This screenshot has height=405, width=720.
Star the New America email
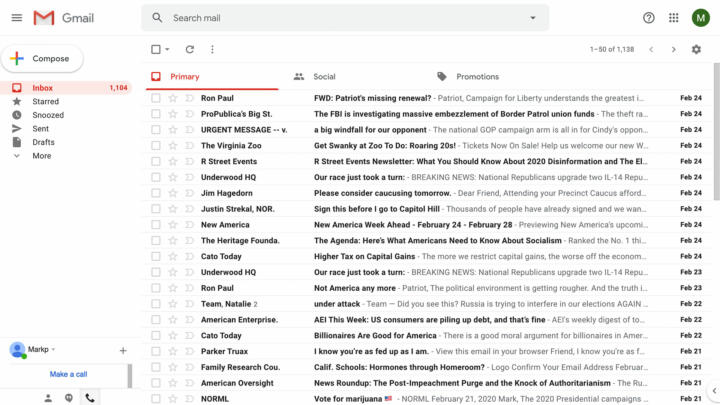(x=173, y=225)
